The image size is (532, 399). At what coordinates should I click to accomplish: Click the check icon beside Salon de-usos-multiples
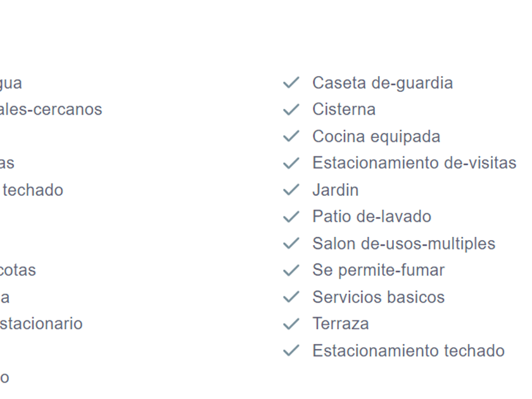click(x=291, y=244)
